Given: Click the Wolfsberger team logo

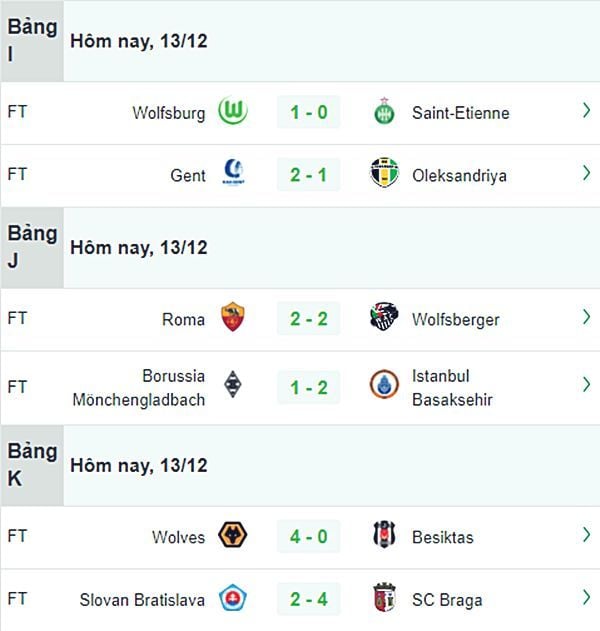Looking at the screenshot, I should [x=384, y=316].
